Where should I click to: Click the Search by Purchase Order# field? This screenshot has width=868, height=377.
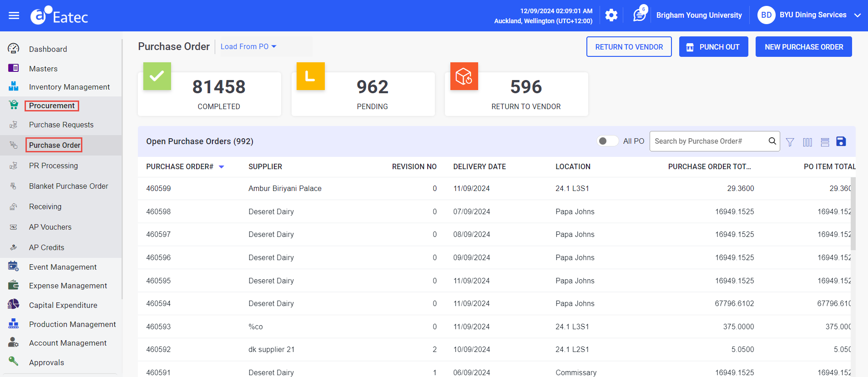coord(709,141)
